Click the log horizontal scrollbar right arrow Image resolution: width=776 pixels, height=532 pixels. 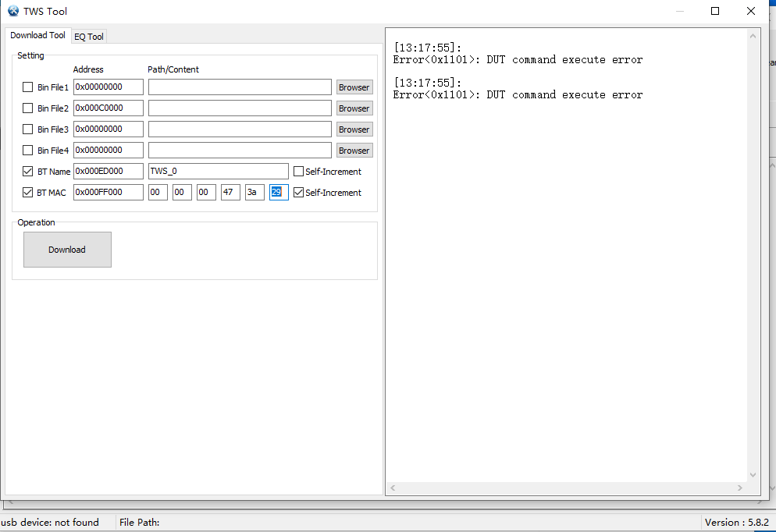click(740, 488)
